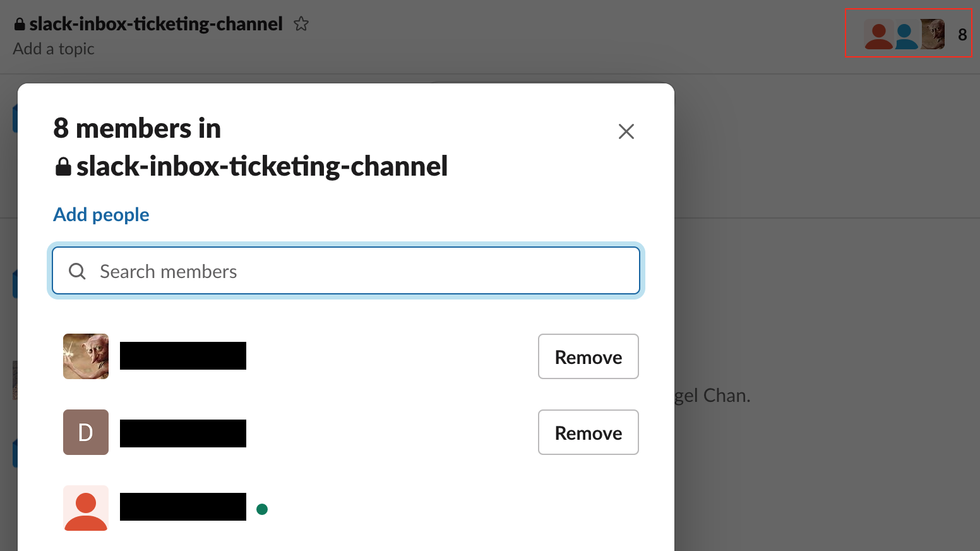Dismiss the members dialog with the X
This screenshot has height=551, width=980.
tap(626, 131)
